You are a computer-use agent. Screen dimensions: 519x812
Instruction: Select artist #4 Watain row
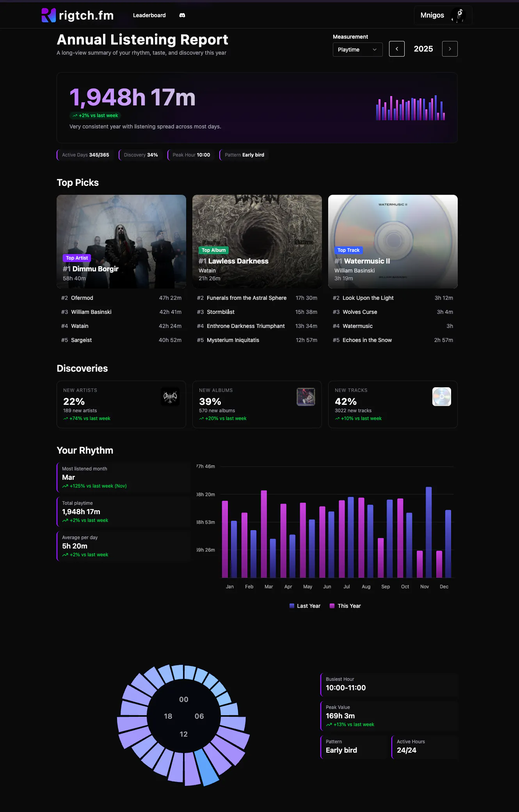pos(121,326)
